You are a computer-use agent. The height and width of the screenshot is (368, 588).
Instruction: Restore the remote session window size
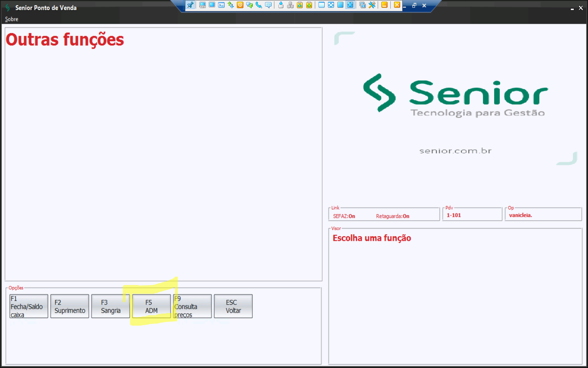414,6
